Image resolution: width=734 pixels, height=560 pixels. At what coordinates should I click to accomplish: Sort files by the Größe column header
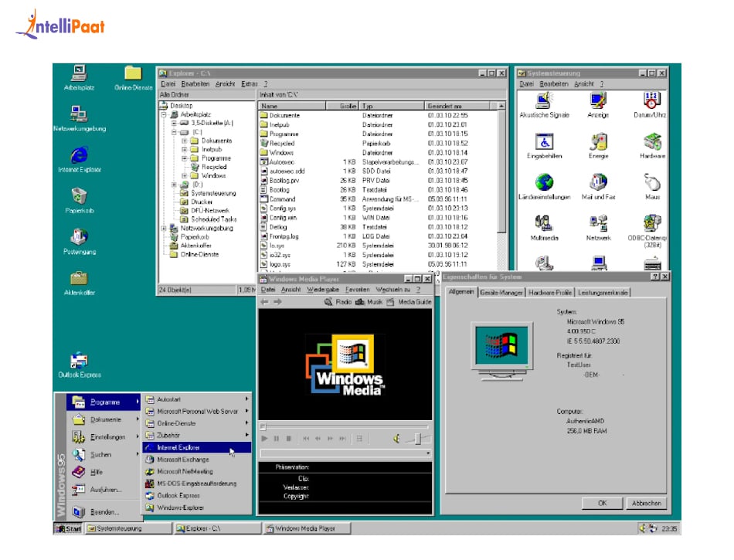342,106
